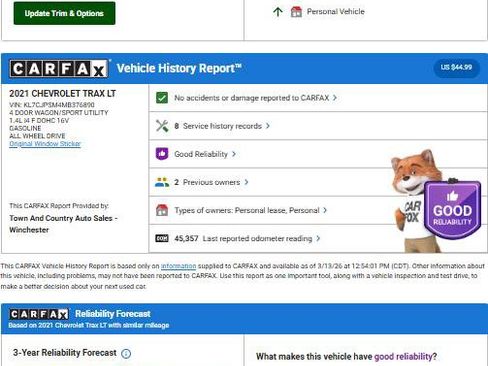This screenshot has width=488, height=366.
Task: Click the house icon for owner types
Action: pos(162,210)
